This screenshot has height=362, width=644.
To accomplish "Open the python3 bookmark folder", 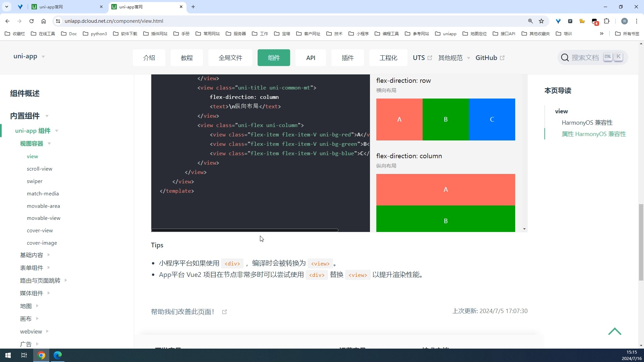I will 95,34.
